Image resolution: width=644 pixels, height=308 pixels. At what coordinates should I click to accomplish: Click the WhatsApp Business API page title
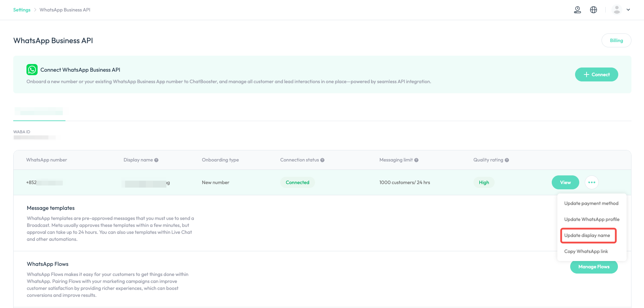[53, 41]
